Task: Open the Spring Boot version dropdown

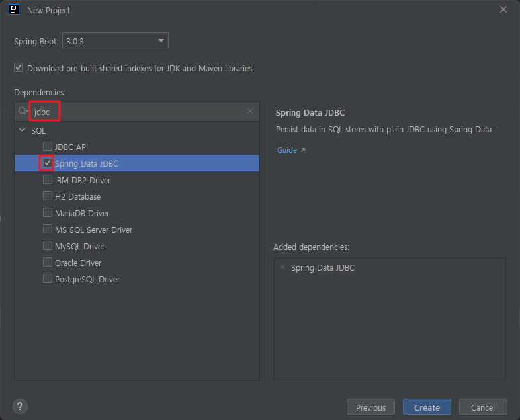Action: coord(115,40)
